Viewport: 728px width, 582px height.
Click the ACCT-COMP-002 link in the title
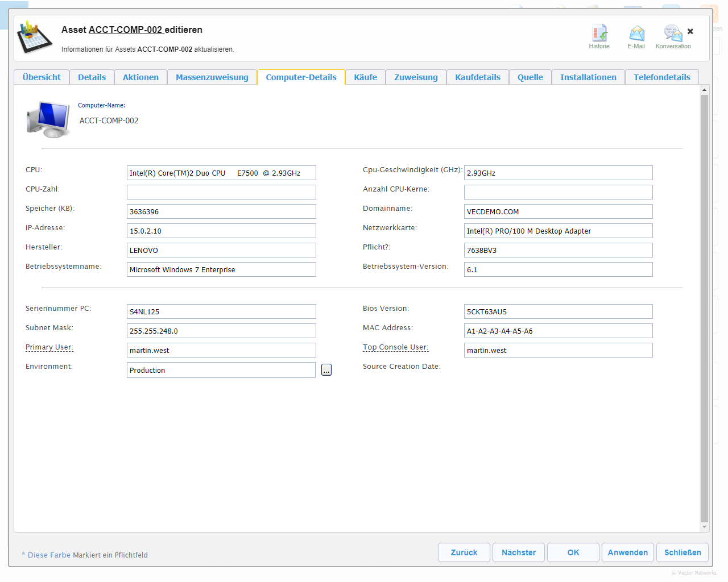coord(126,30)
